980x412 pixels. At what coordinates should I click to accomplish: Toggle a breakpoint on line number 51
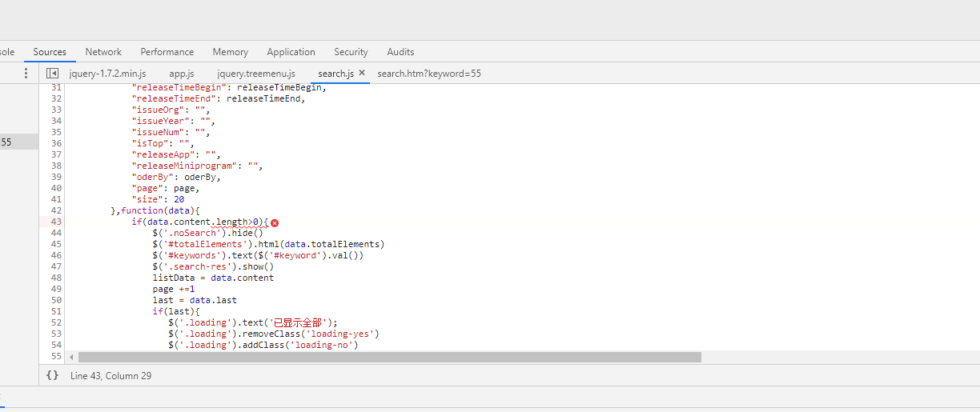click(55, 311)
